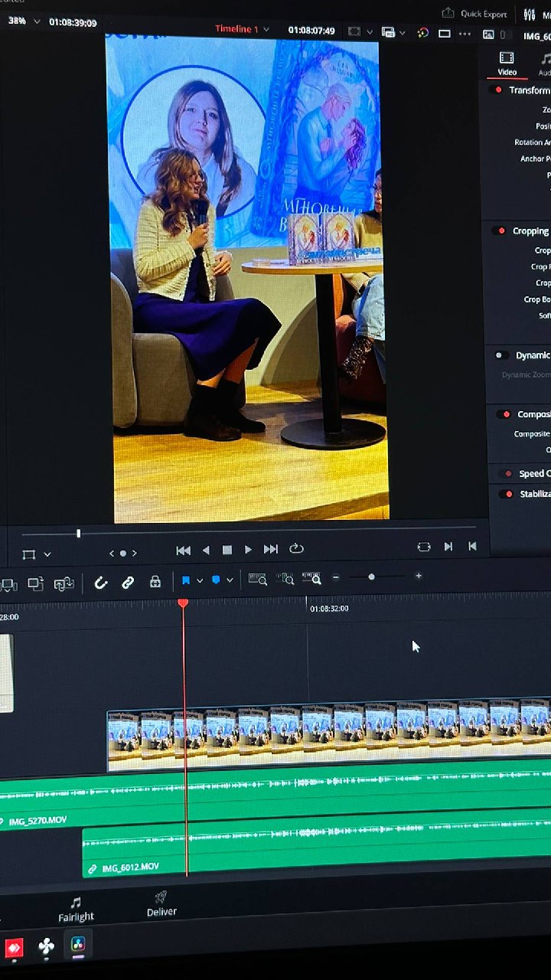Play the timeline in reverse
551x980 pixels.
tap(205, 550)
